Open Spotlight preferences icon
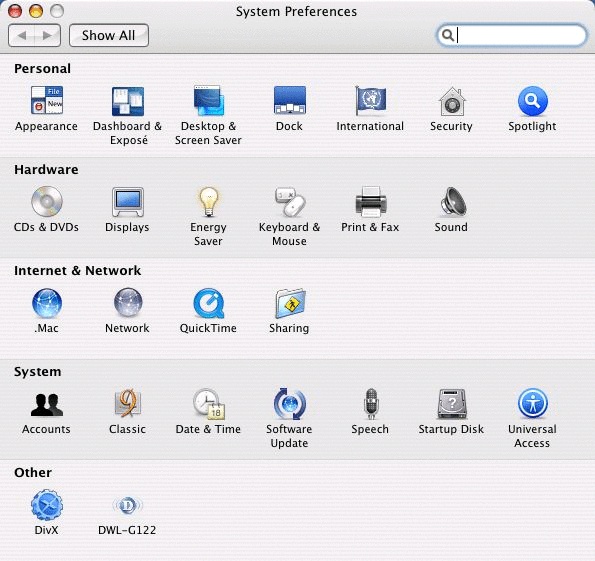The height and width of the screenshot is (561, 595). click(x=533, y=101)
